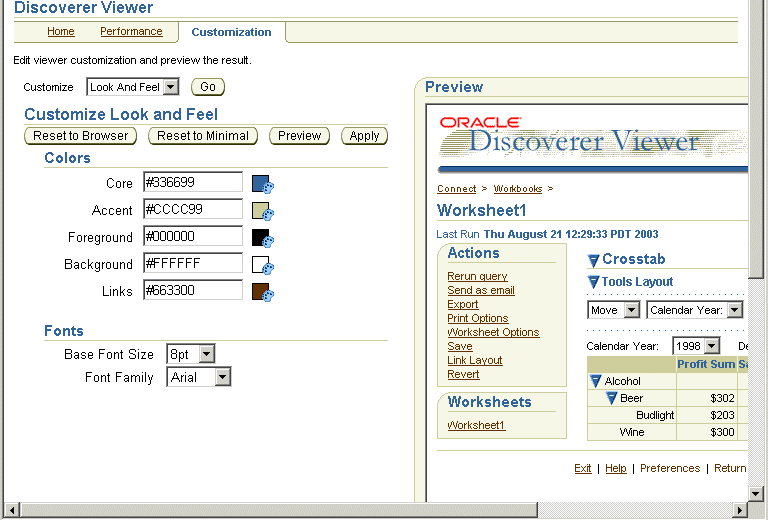Collapse the Beer row triangle

[x=611, y=398]
